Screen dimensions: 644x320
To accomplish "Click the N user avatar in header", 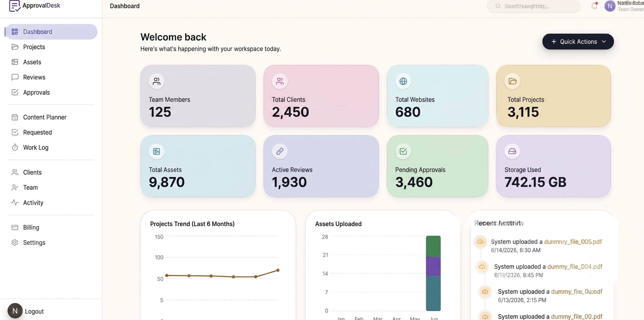I will click(x=610, y=6).
